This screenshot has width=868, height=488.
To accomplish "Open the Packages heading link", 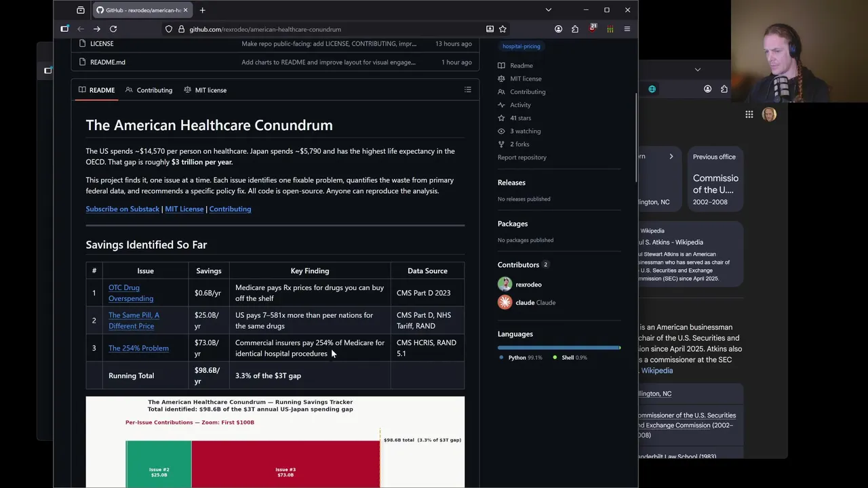I will point(513,224).
